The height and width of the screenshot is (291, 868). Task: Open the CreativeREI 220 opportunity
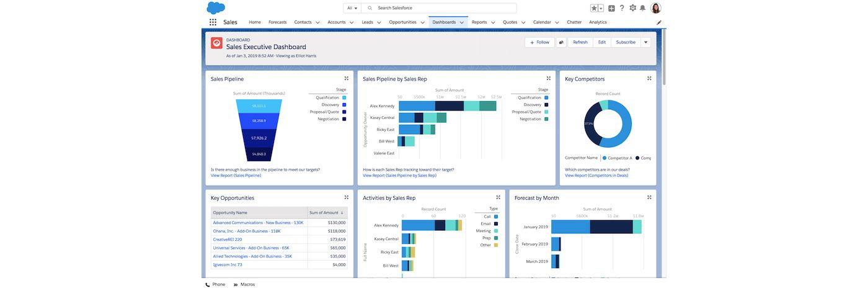tap(228, 239)
